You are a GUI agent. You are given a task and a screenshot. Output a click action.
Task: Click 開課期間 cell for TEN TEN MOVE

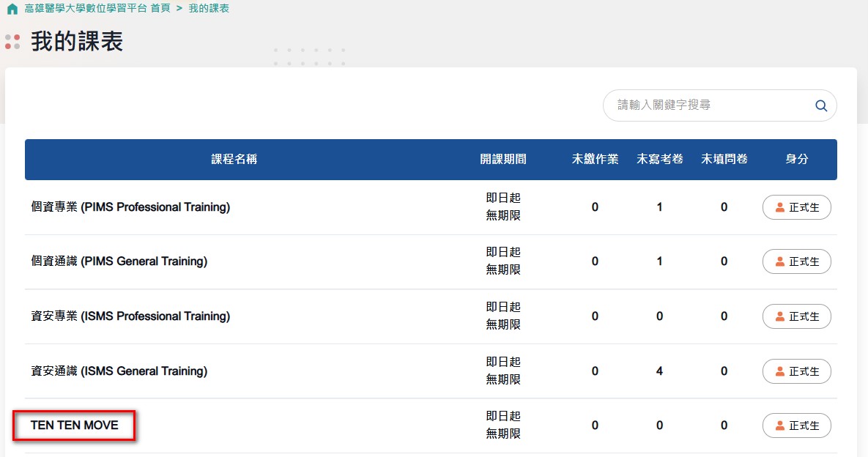tap(503, 425)
